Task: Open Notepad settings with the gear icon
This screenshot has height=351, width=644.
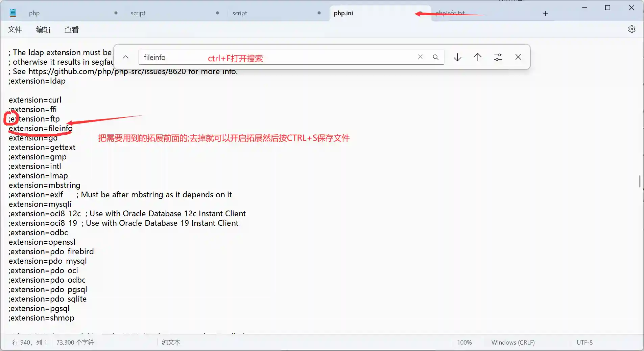Action: (x=631, y=29)
